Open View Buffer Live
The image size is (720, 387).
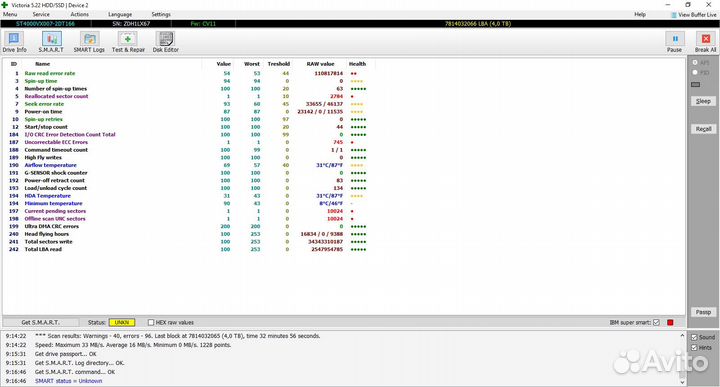point(693,15)
